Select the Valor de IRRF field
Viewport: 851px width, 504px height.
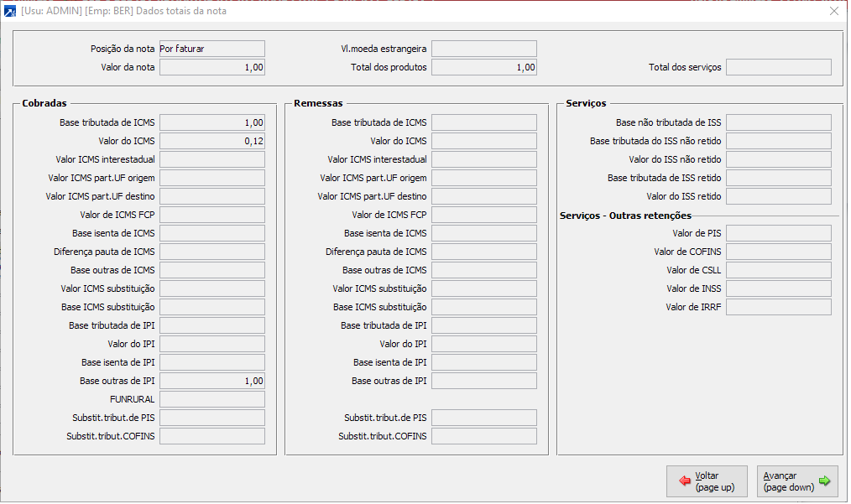click(778, 307)
